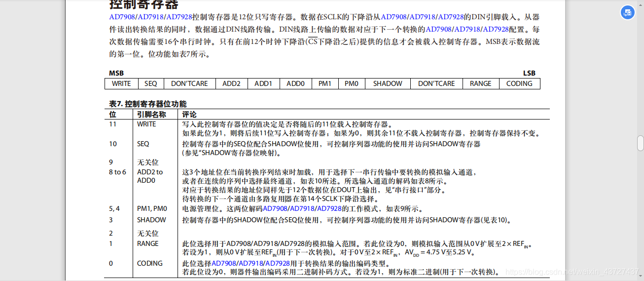Open AD7908 link in 电源管理位 row

pyautogui.click(x=274, y=208)
